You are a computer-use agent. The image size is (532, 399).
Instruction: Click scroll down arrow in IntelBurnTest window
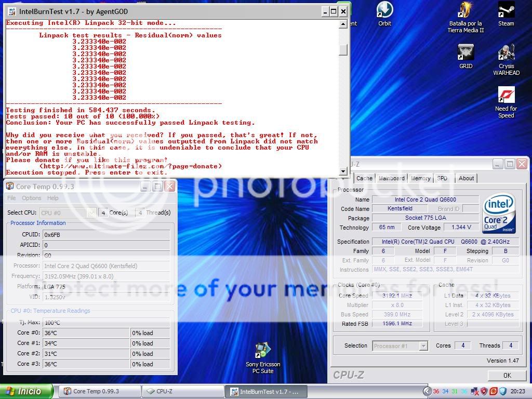click(343, 171)
